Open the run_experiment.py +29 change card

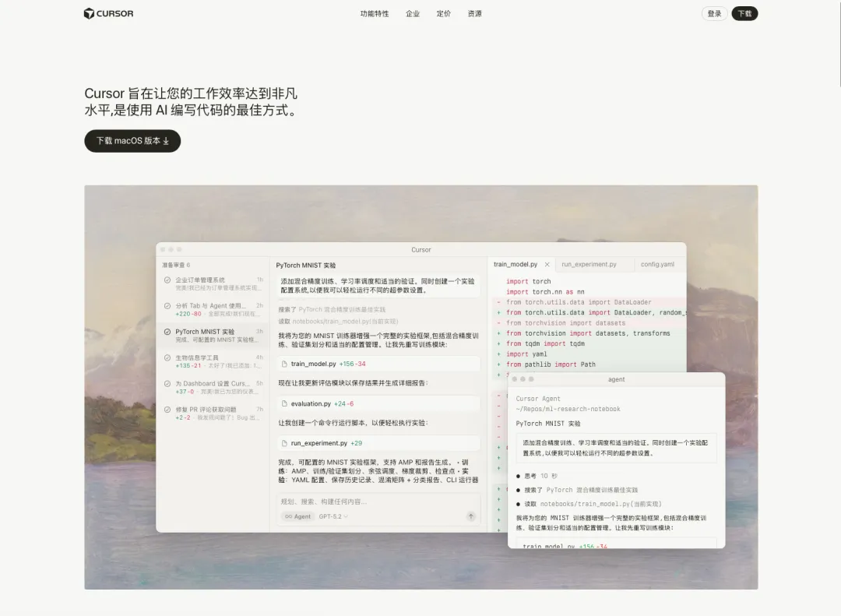click(378, 443)
